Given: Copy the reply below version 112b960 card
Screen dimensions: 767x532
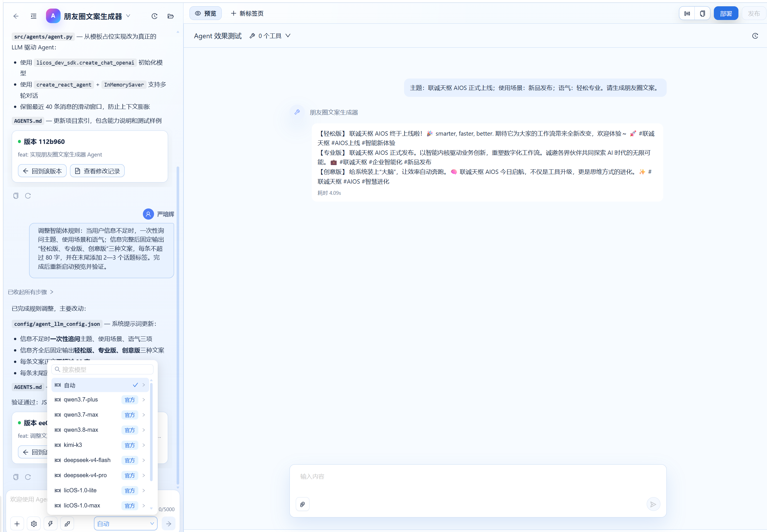Looking at the screenshot, I should point(16,196).
